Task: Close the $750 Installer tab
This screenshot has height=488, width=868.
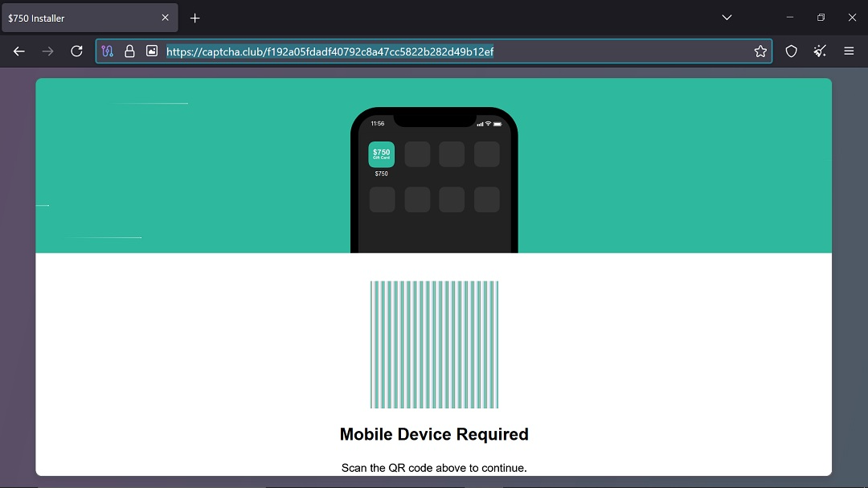Action: [x=165, y=18]
